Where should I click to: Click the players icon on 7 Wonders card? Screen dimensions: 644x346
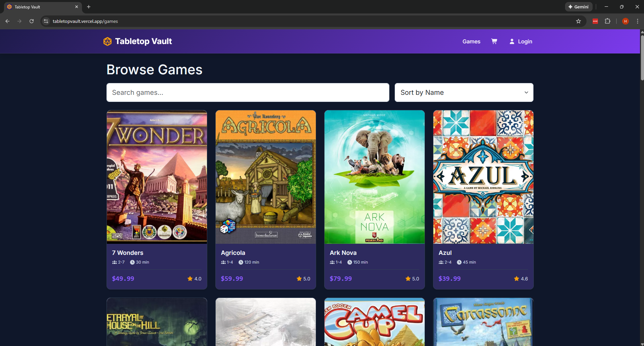point(114,262)
